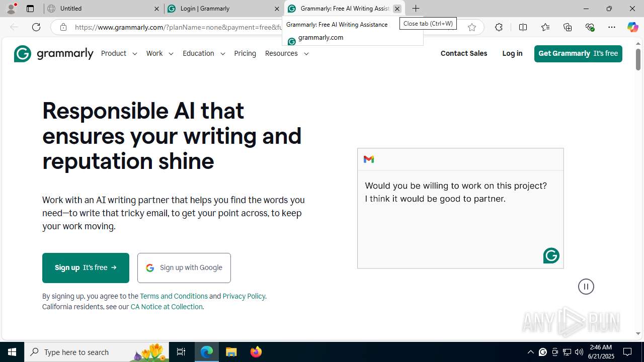This screenshot has height=362, width=644.
Task: Click the taskbar search box
Action: [x=97, y=352]
